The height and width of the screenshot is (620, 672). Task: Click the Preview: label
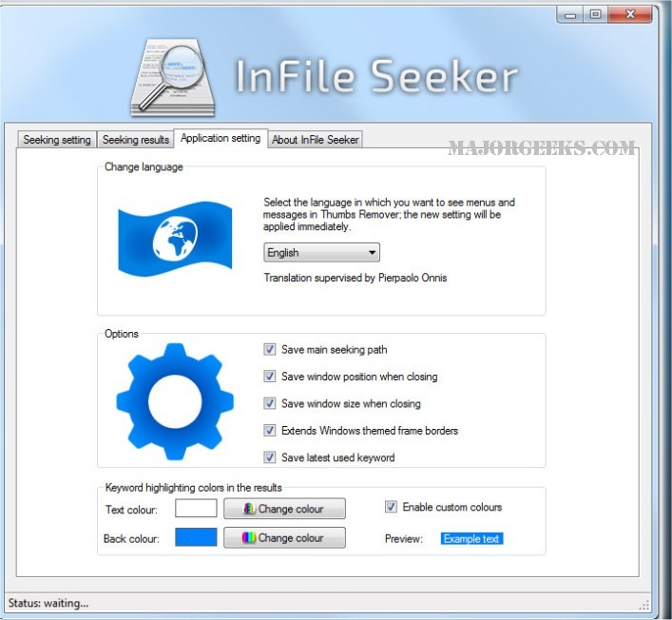[x=404, y=539]
